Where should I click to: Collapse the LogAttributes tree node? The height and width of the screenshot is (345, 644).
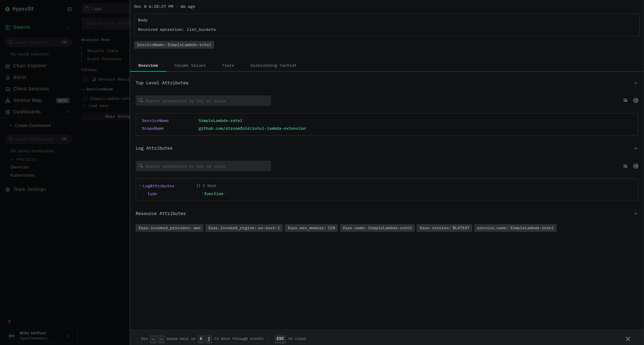click(x=140, y=186)
